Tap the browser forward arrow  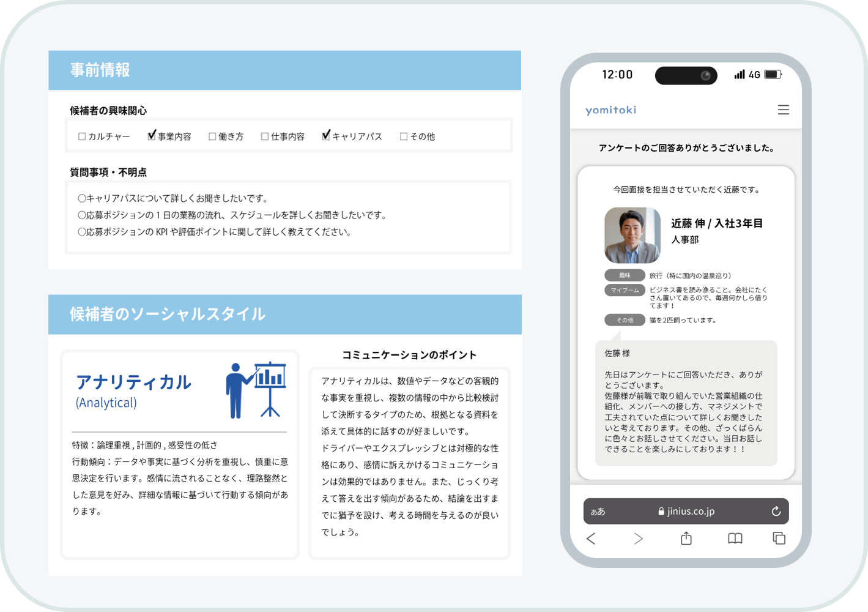coord(638,539)
